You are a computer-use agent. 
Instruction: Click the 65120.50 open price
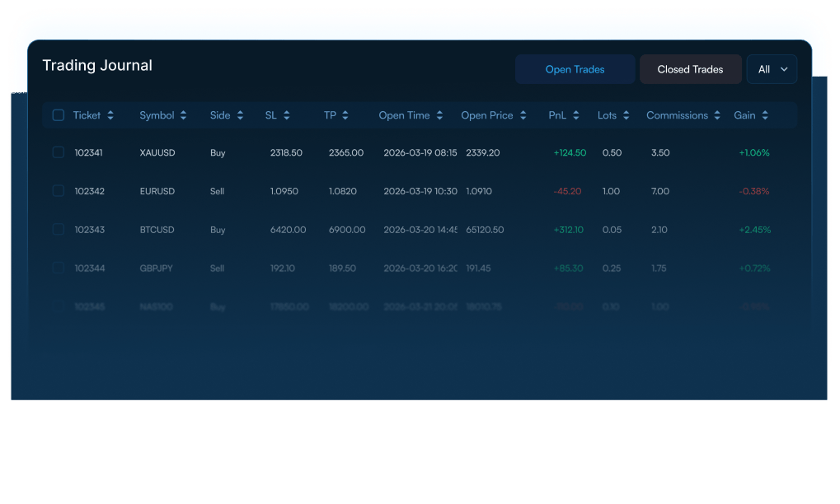point(485,230)
